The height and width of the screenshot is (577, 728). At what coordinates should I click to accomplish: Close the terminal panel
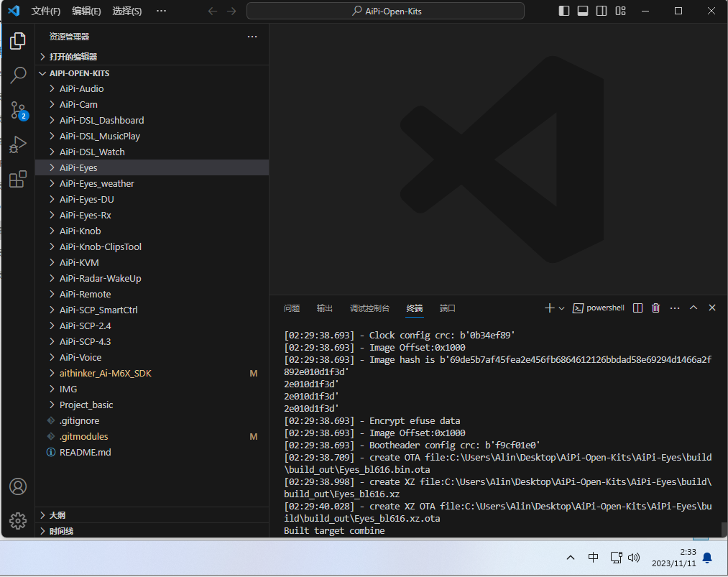711,308
